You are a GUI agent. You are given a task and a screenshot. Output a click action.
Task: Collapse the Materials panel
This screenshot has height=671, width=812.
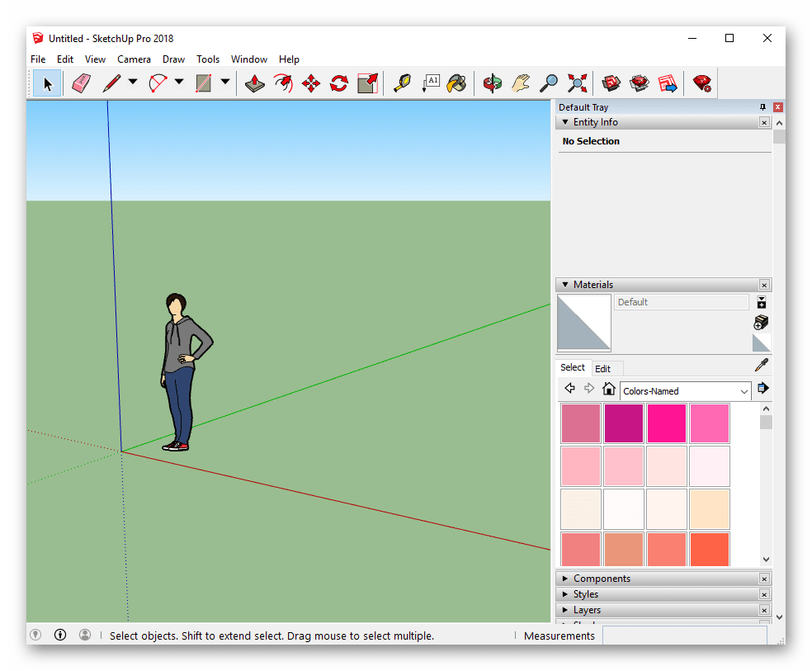tap(565, 285)
